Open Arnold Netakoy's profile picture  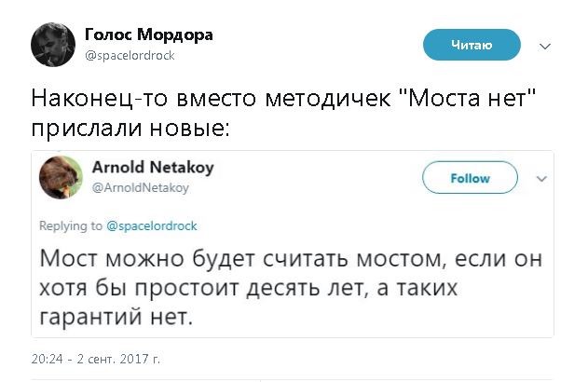tap(58, 177)
